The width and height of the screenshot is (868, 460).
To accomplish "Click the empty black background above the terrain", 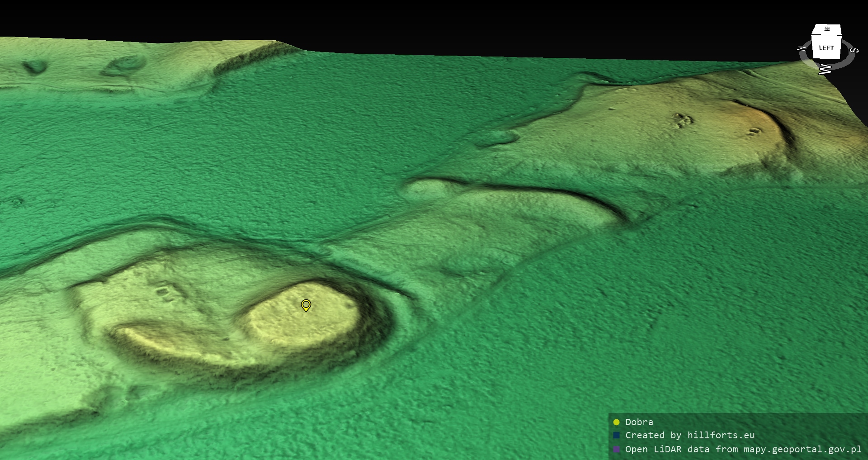I will click(x=452, y=23).
